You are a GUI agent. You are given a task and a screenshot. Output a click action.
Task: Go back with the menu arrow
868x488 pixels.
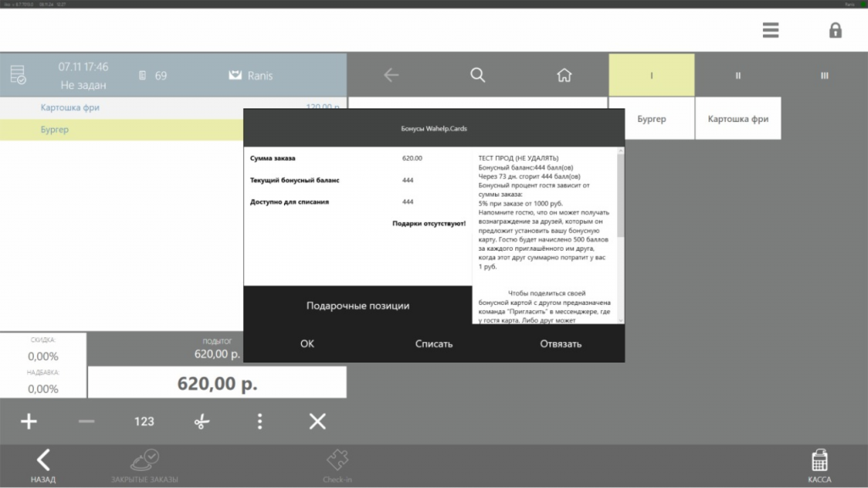(391, 75)
